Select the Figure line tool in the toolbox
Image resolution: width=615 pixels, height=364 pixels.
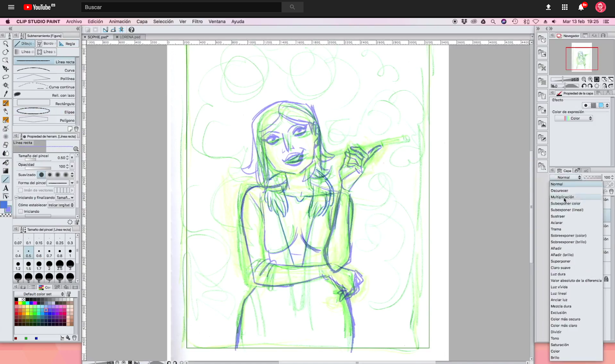click(5, 179)
